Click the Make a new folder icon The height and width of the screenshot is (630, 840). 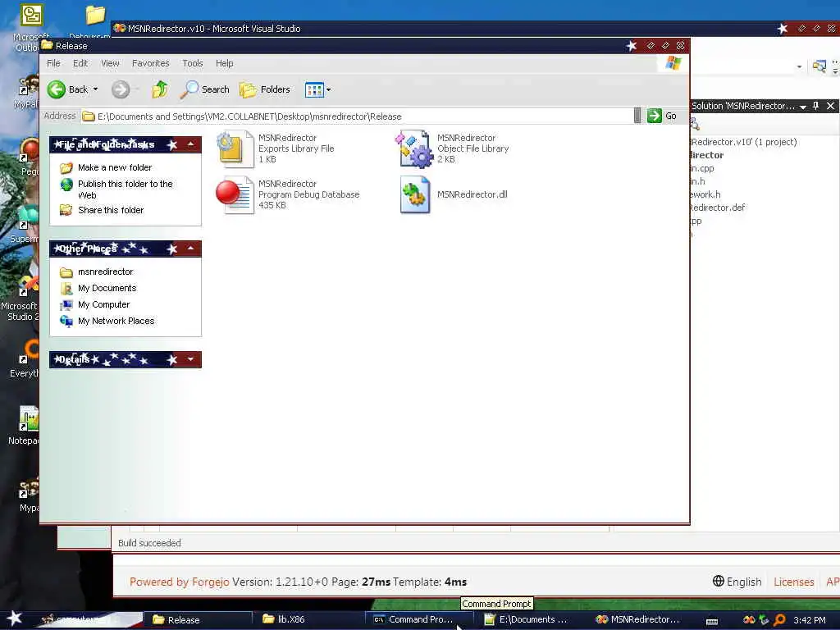[x=66, y=167]
